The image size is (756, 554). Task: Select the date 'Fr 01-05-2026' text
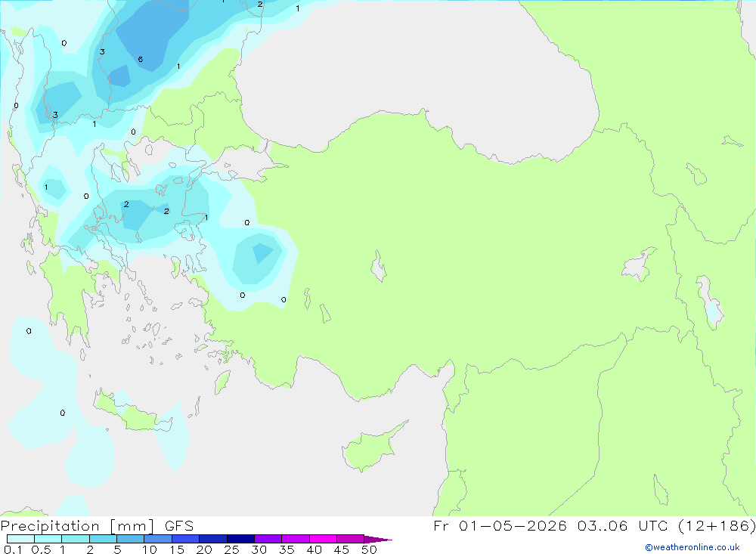pos(500,526)
